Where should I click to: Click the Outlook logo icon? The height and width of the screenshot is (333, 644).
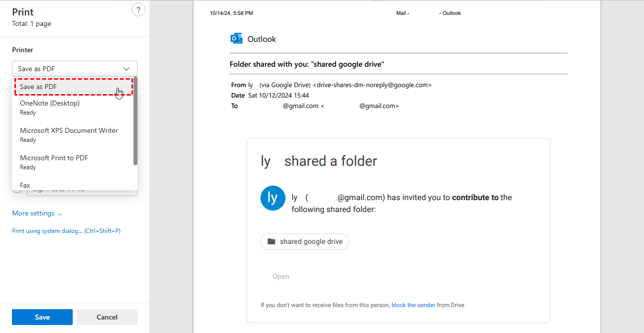[x=236, y=39]
